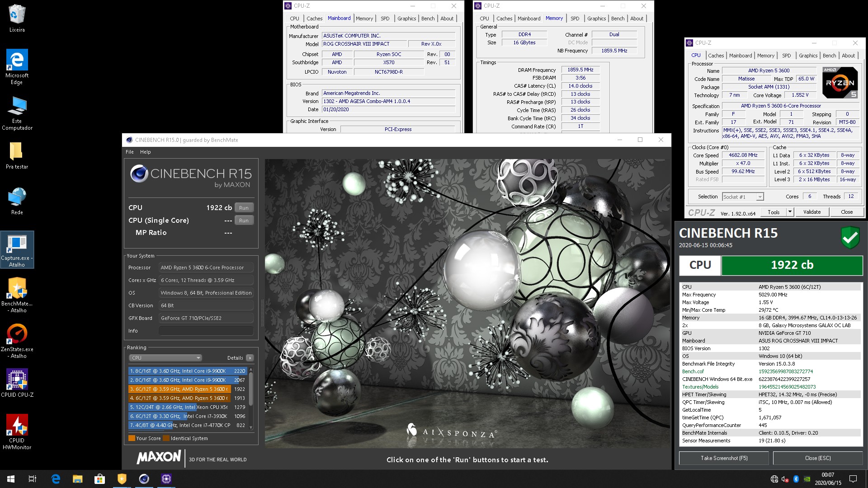Open the Ranking CPU dropdown in Cinebench

click(165, 358)
